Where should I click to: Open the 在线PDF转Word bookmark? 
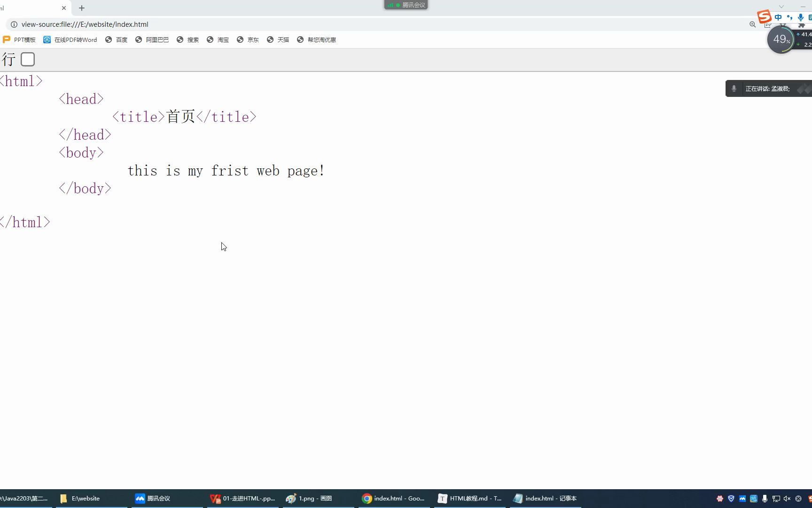coord(70,40)
